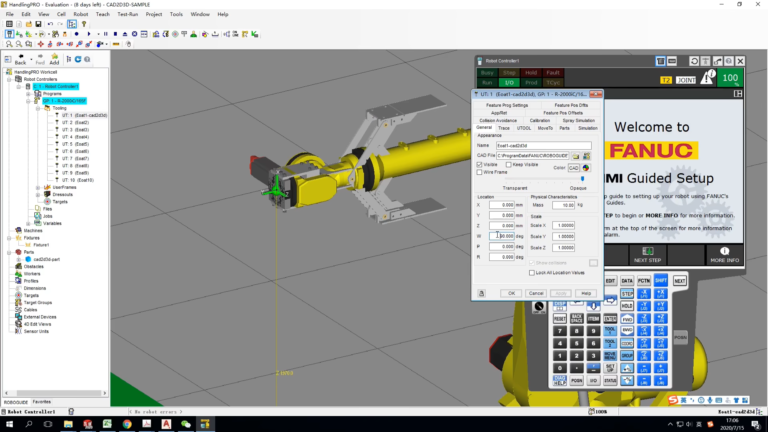Toggle the Visible checkbox
The image size is (768, 432).
[x=480, y=165]
